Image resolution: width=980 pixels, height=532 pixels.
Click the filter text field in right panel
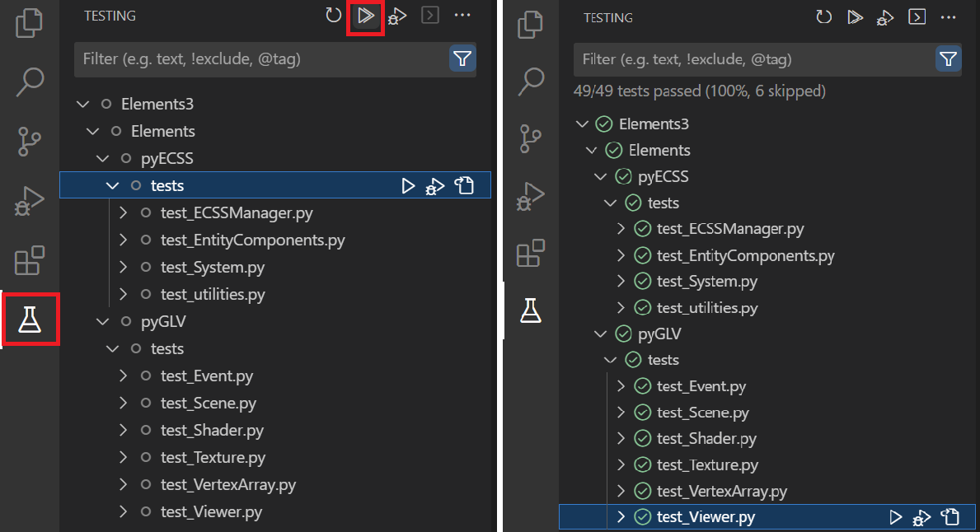tap(753, 60)
